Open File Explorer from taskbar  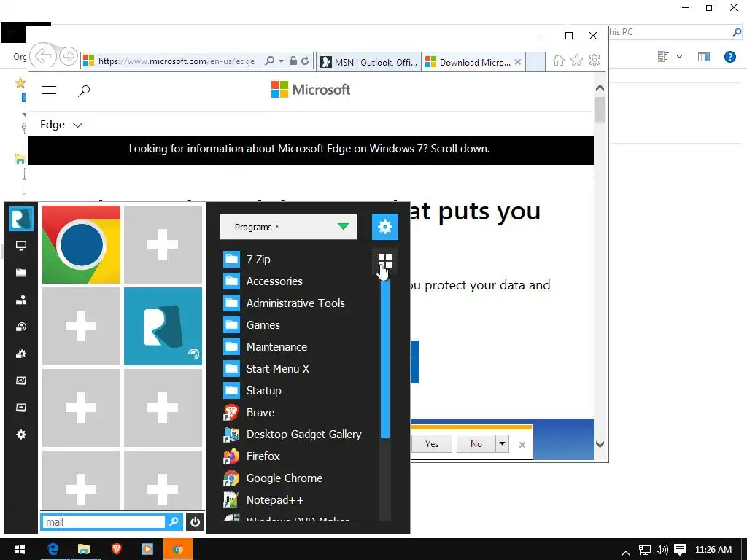click(x=84, y=550)
